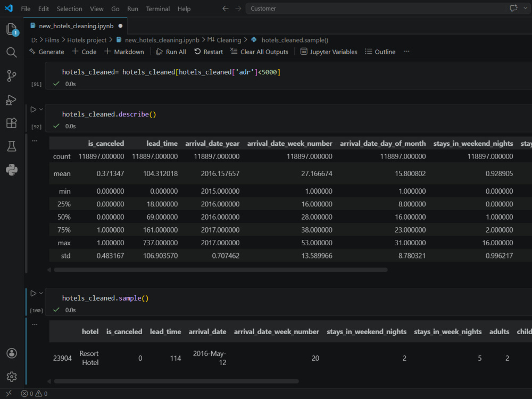
Task: Open sample cell output more actions ellipsis
Action: tap(35, 325)
